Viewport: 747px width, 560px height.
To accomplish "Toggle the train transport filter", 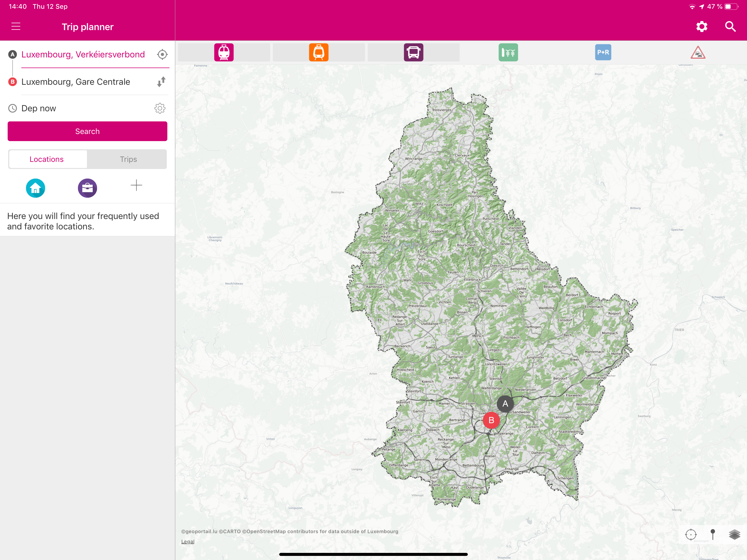I will (224, 52).
